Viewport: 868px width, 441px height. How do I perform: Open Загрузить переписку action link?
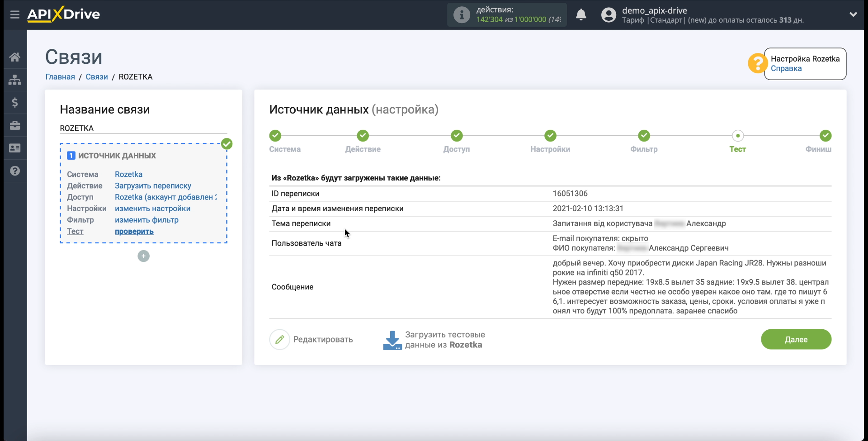153,185
